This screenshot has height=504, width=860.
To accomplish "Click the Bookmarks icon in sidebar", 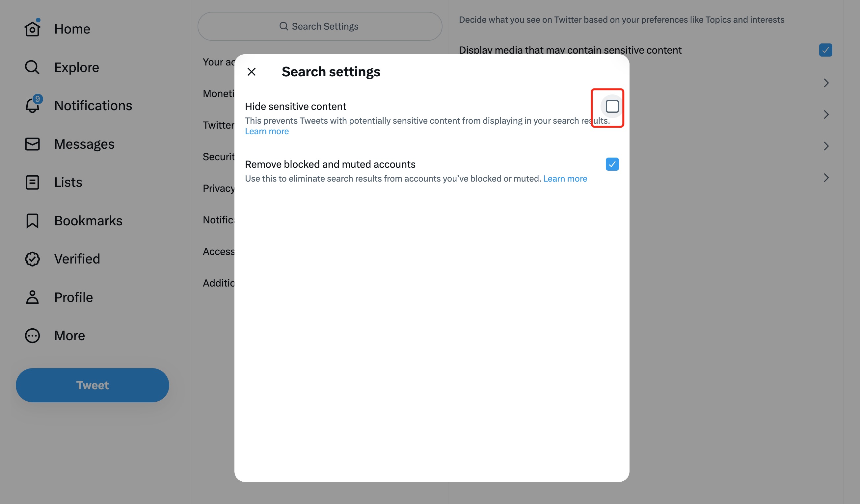I will (x=32, y=220).
